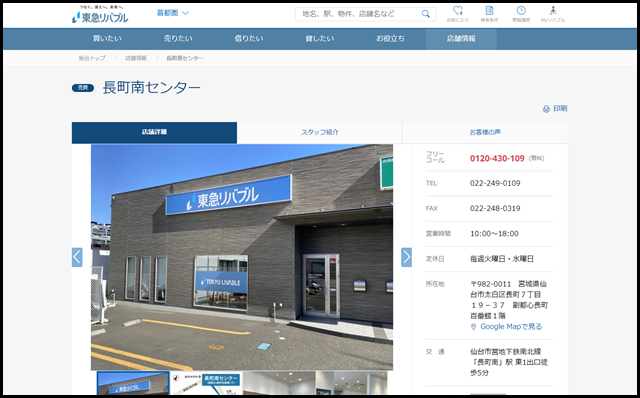Switch to the お客様の声 tab
The height and width of the screenshot is (398, 640).
coord(485,132)
